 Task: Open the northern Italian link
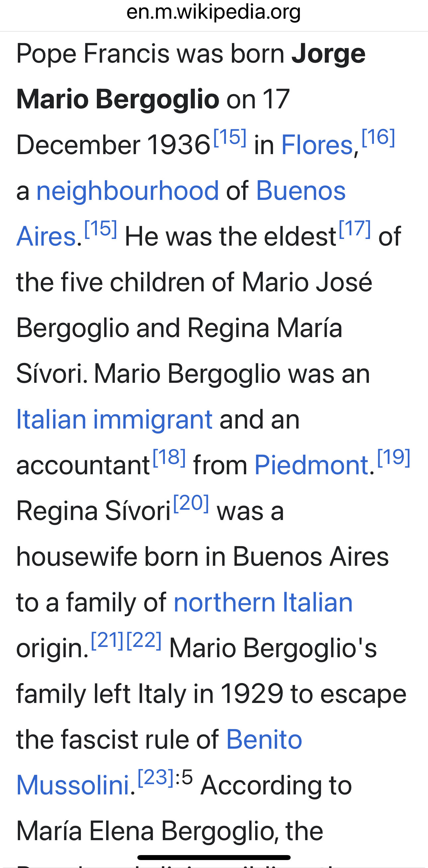263,603
